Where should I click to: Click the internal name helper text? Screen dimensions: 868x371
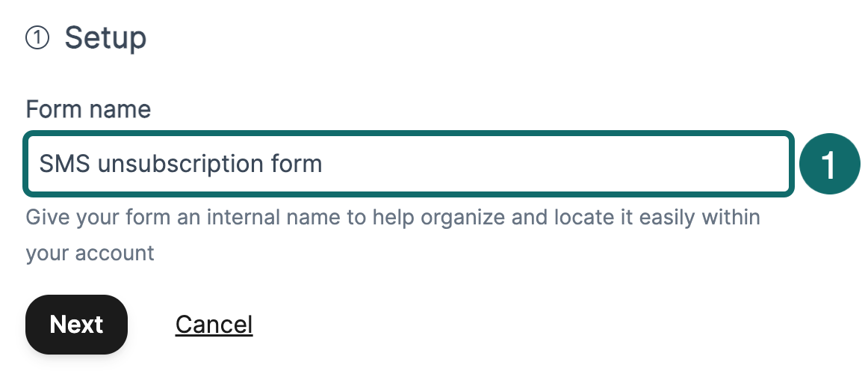(392, 218)
